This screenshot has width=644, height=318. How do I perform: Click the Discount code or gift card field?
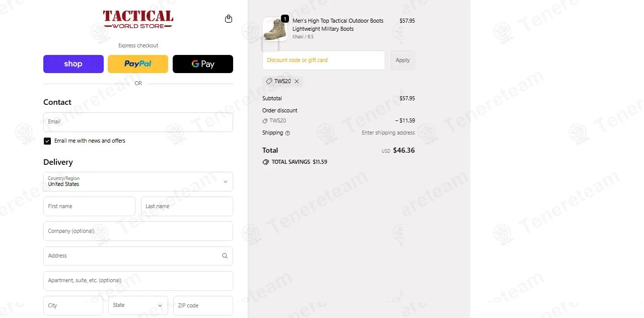[323, 60]
